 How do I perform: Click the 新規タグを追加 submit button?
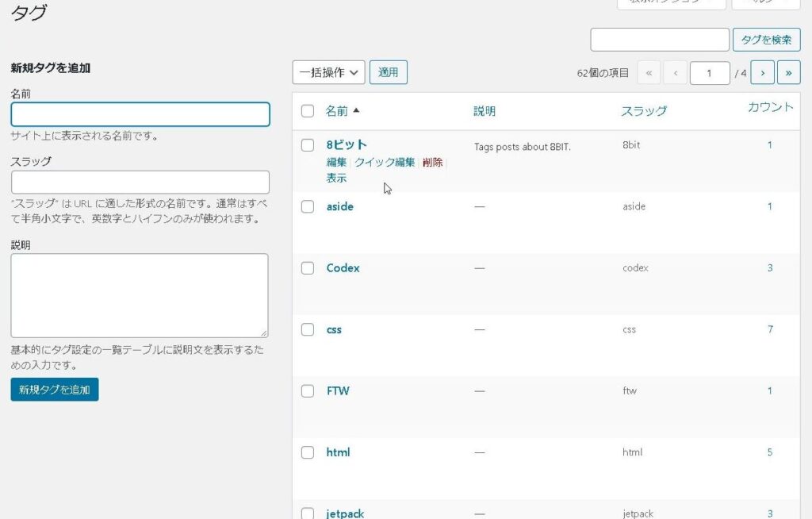pos(55,390)
